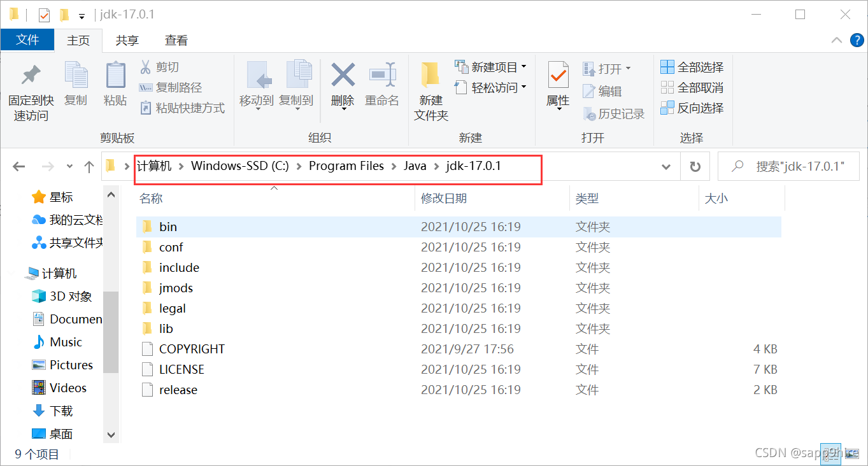
Task: Switch to the 查看 (View) ribbon tab
Action: pyautogui.click(x=176, y=40)
